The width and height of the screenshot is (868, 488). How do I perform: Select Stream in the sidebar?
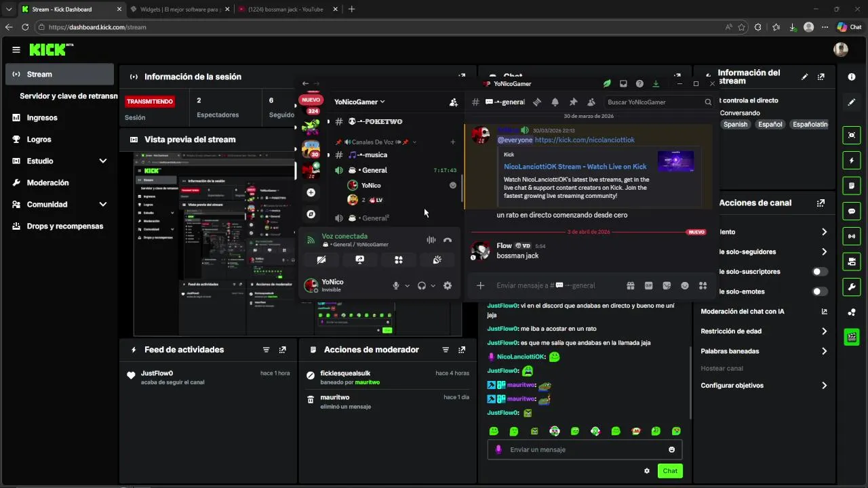click(60, 74)
